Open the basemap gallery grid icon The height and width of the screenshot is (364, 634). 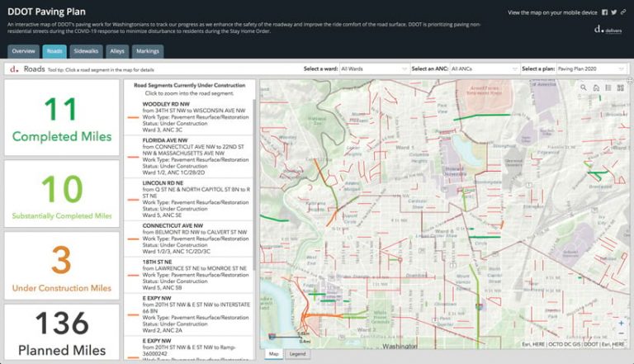(621, 87)
